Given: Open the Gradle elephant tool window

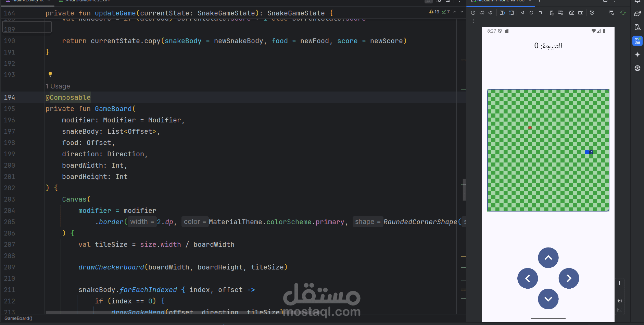Looking at the screenshot, I should (x=637, y=13).
